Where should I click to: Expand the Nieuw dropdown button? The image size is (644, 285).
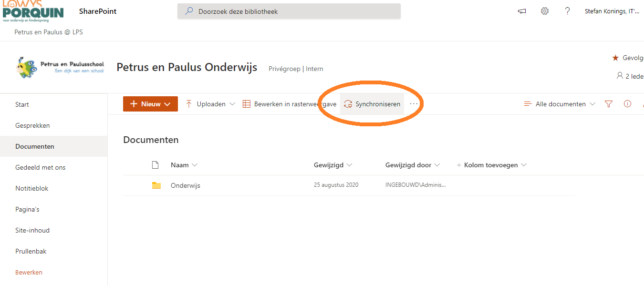pos(150,104)
